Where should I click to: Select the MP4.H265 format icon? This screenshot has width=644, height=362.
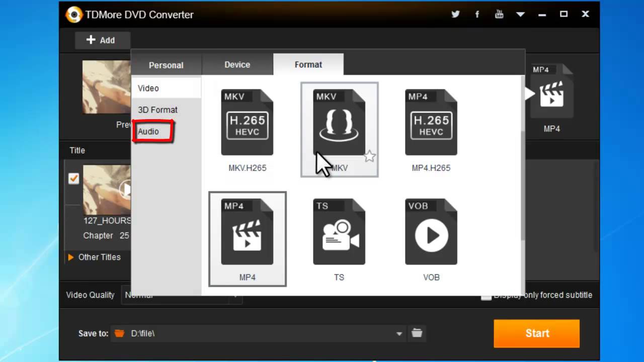(431, 122)
